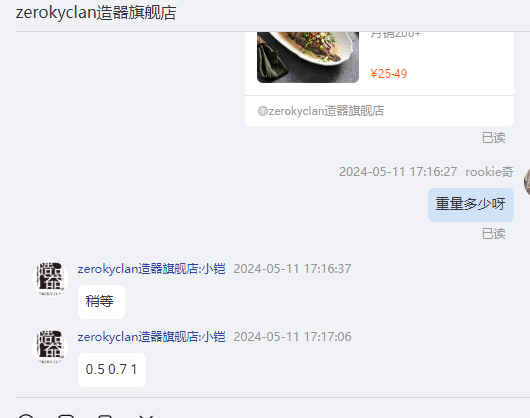This screenshot has width=530, height=418.
Task: Select timestamp 2024-05-11 17:17:06
Action: [292, 337]
